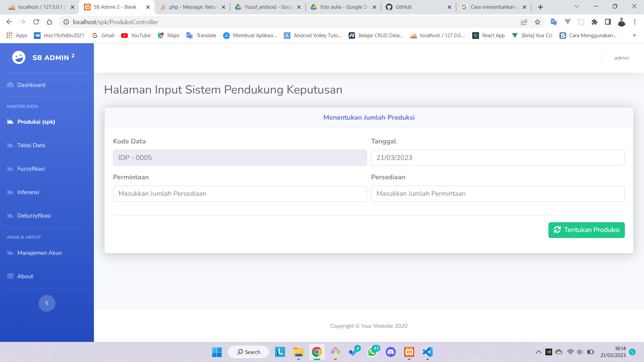Viewport: 644px width, 362px height.
Task: Click the Persediaan input field
Action: pyautogui.click(x=497, y=194)
